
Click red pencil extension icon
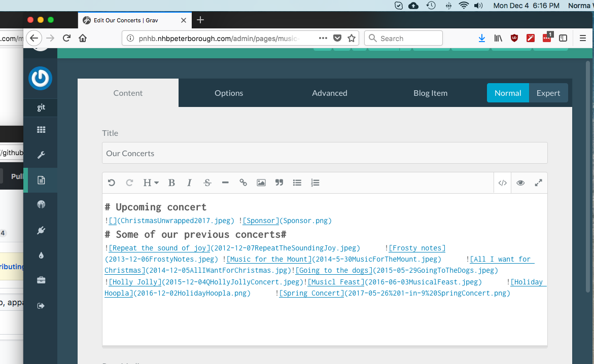pyautogui.click(x=531, y=38)
